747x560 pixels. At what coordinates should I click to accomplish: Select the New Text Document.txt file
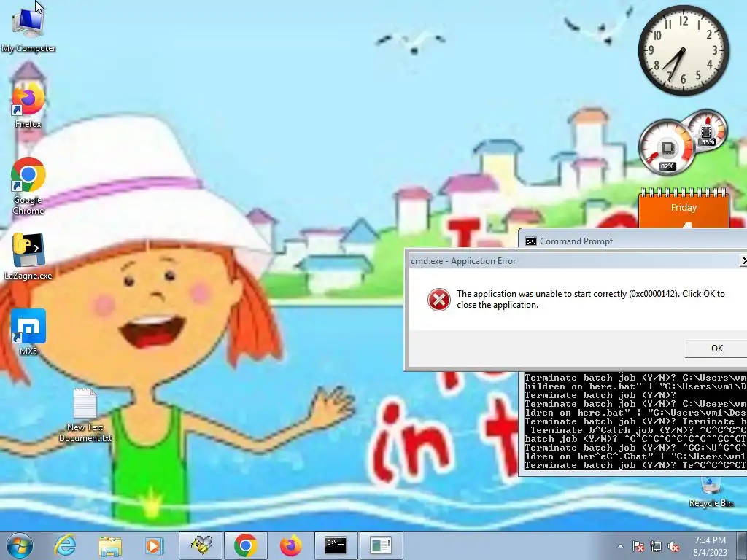point(85,415)
